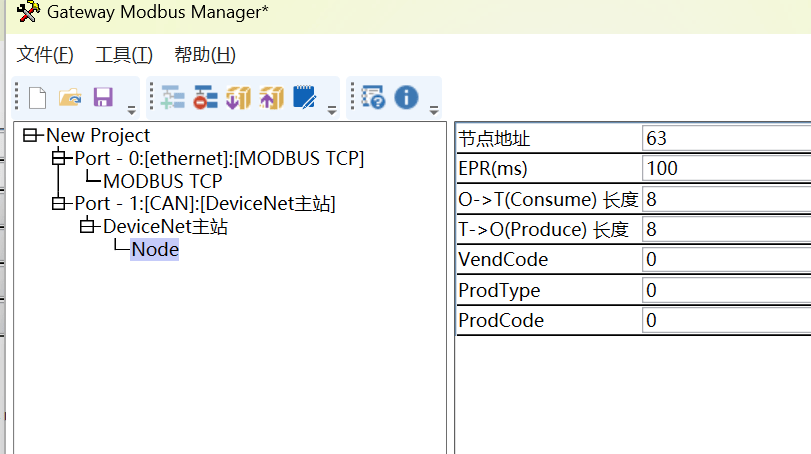
Task: Edit the ProdCode value field
Action: pos(727,320)
